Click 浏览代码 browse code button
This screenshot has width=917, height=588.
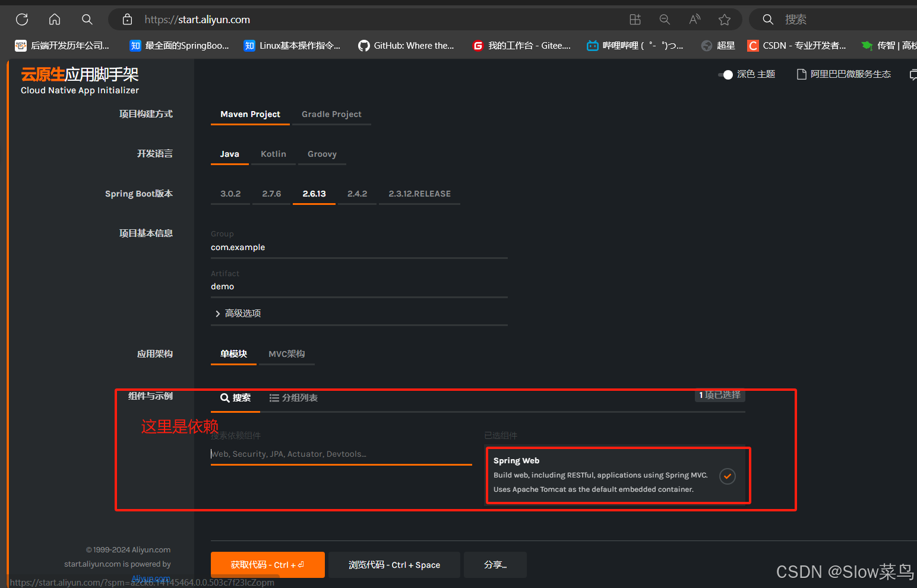coord(394,565)
